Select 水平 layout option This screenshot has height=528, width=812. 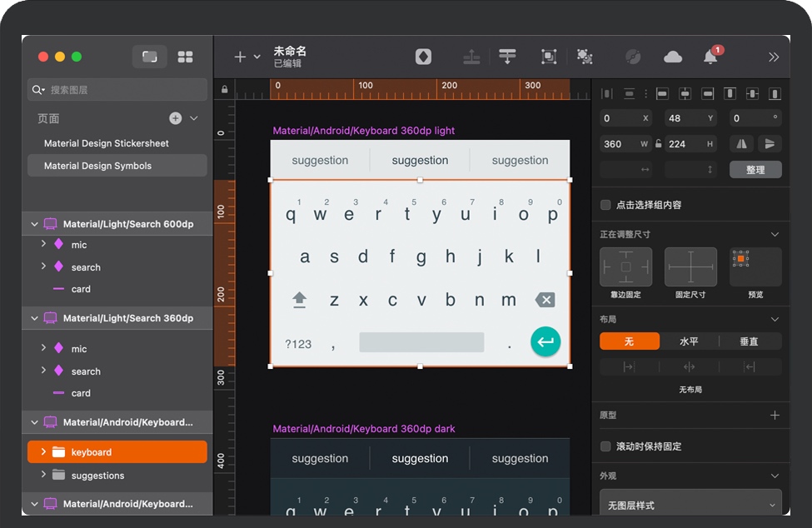pos(690,341)
